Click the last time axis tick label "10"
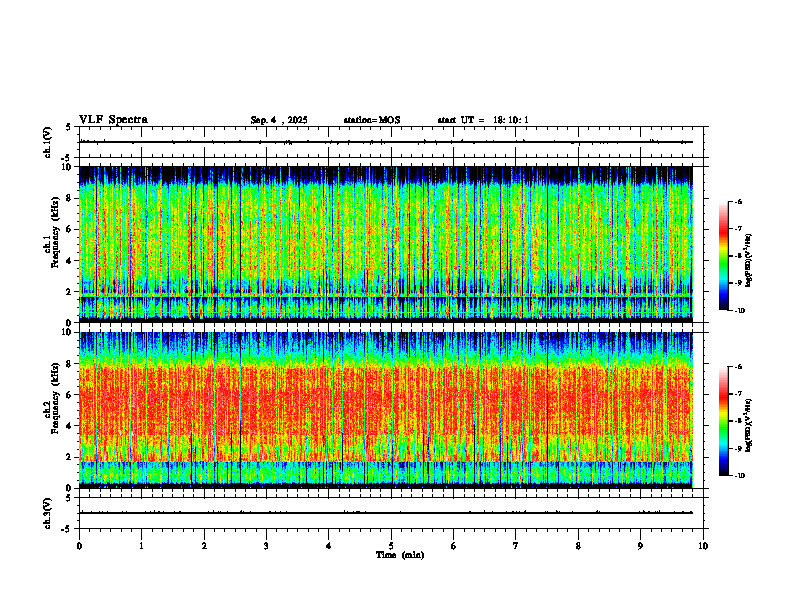792x612 pixels. pos(703,546)
